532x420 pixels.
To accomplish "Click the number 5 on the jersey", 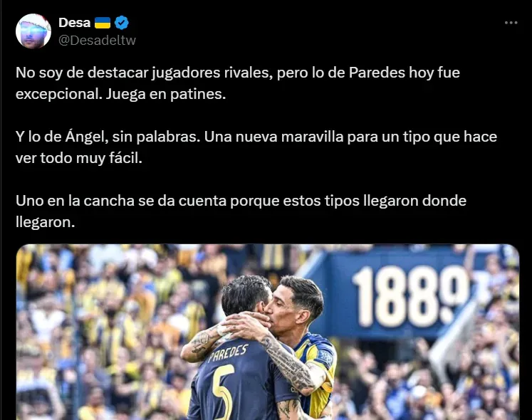I will click(x=223, y=390).
